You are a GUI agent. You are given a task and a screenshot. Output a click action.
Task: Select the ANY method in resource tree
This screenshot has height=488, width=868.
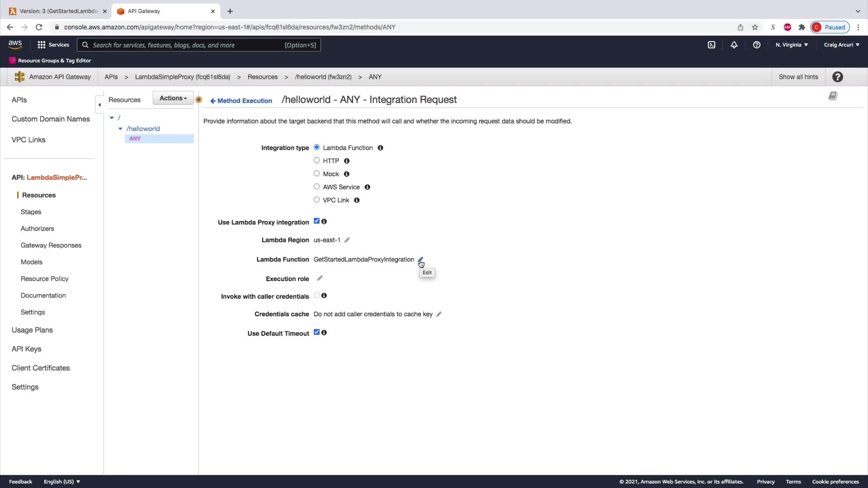(x=159, y=139)
